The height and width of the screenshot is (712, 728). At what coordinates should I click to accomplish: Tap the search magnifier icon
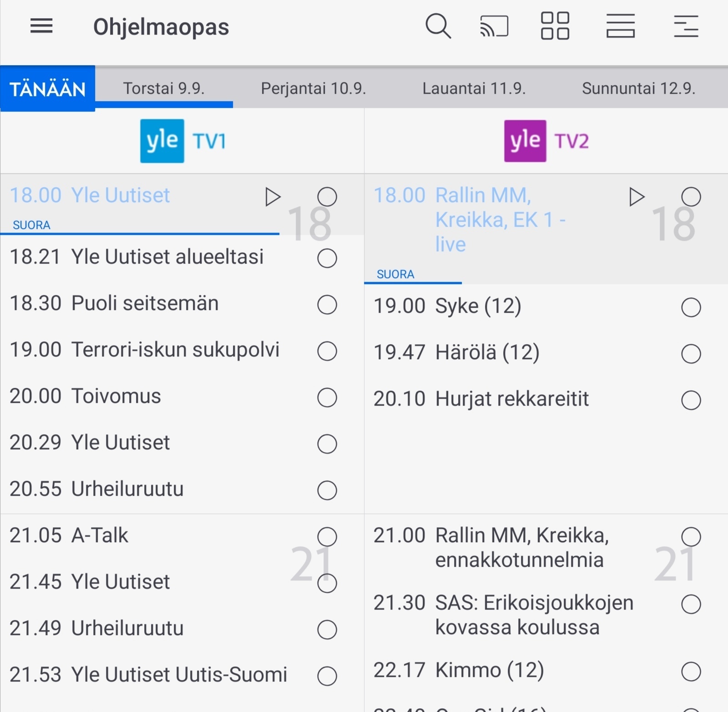click(x=438, y=26)
